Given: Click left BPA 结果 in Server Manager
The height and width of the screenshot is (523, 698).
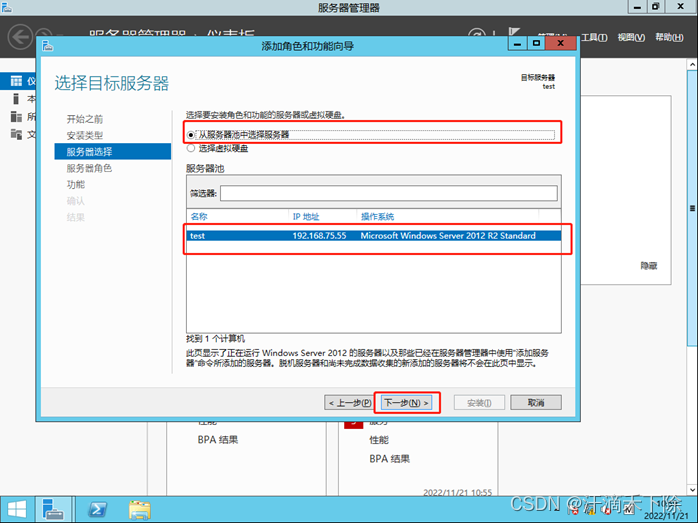Looking at the screenshot, I should 218,440.
